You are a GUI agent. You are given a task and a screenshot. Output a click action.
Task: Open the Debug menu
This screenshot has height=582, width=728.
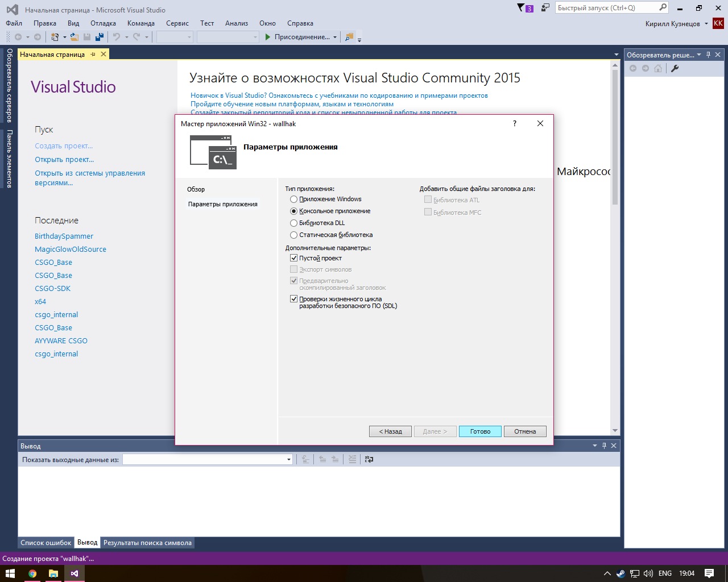click(103, 23)
